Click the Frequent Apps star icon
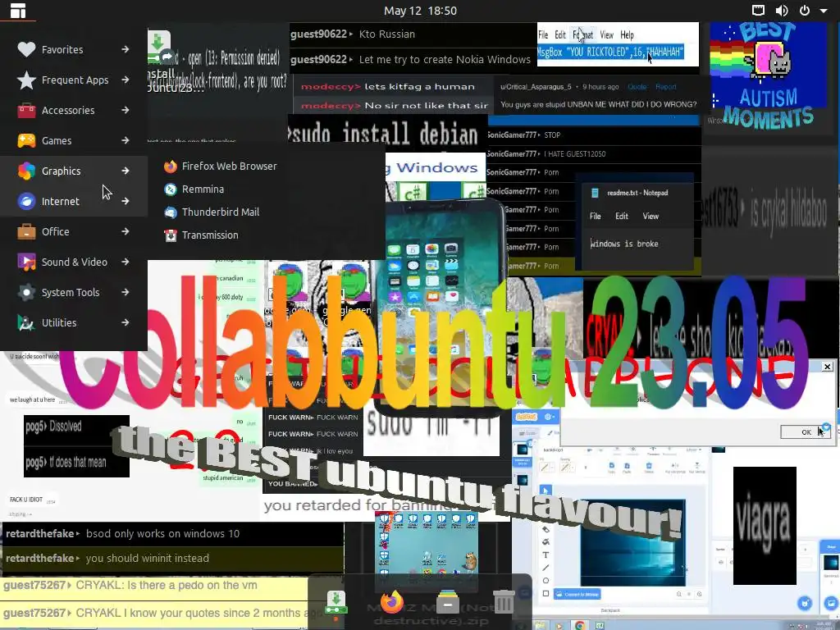Screen dimensions: 840x630 tap(26, 80)
